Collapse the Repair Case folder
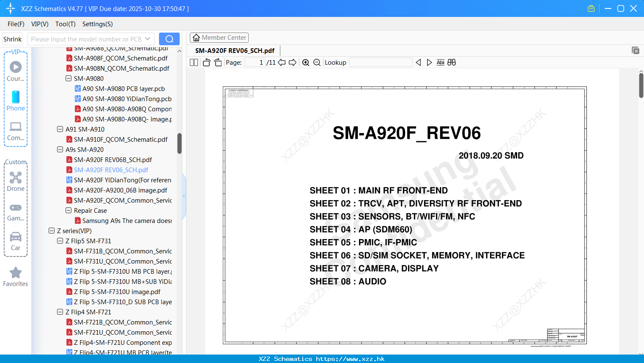This screenshot has height=363, width=644. pos(69,210)
